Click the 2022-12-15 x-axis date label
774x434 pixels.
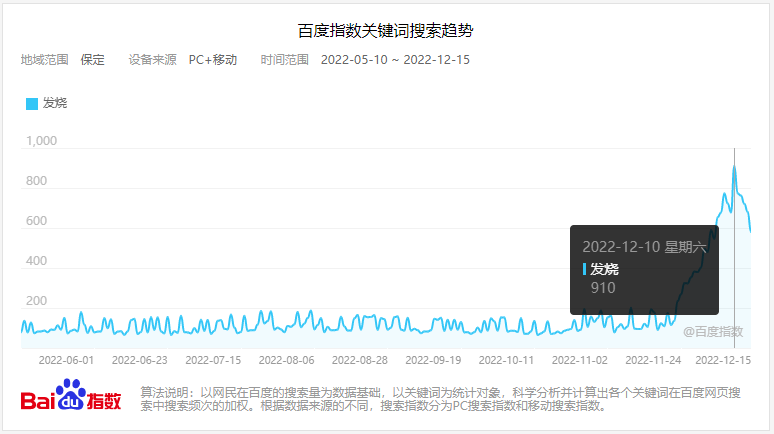pos(723,360)
